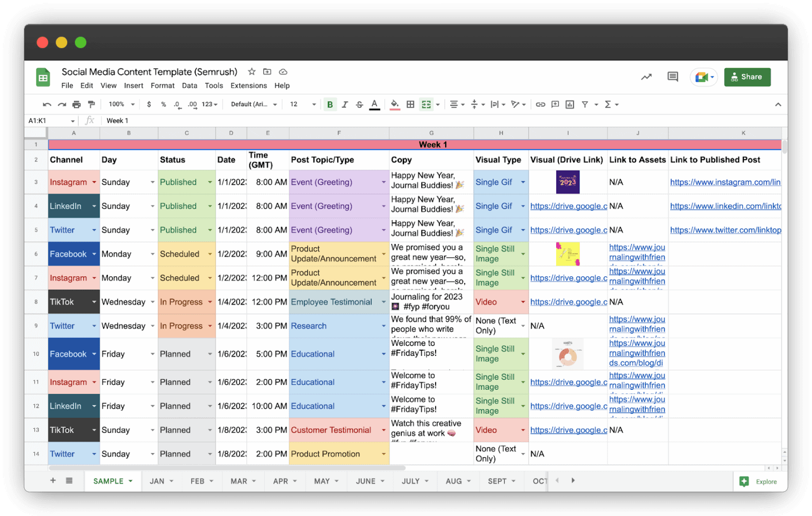Click the 2023 image thumbnail in row 3
This screenshot has height=516, width=812.
pyautogui.click(x=568, y=182)
